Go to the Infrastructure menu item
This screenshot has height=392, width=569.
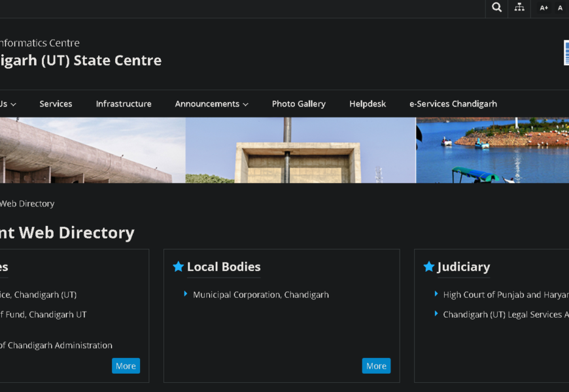(x=124, y=104)
